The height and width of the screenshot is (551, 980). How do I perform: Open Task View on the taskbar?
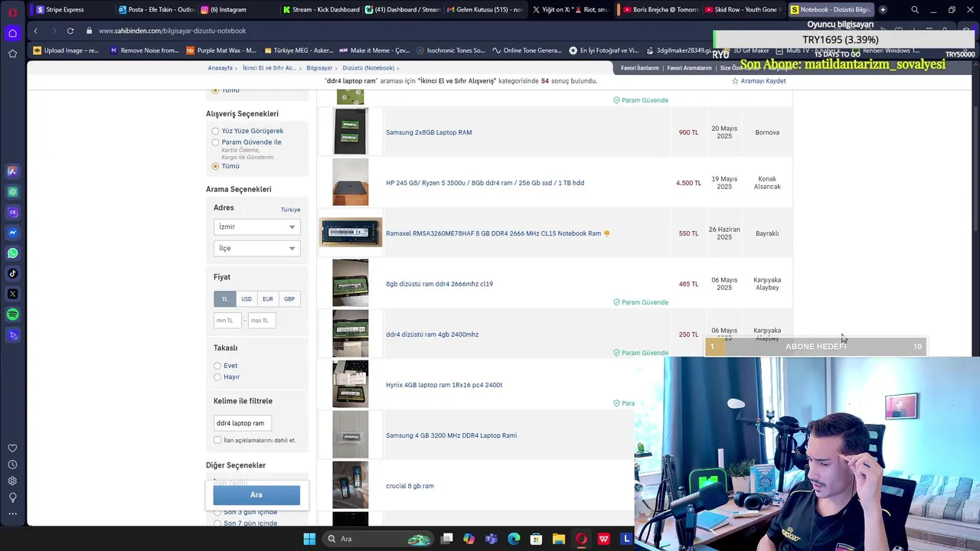point(447,539)
